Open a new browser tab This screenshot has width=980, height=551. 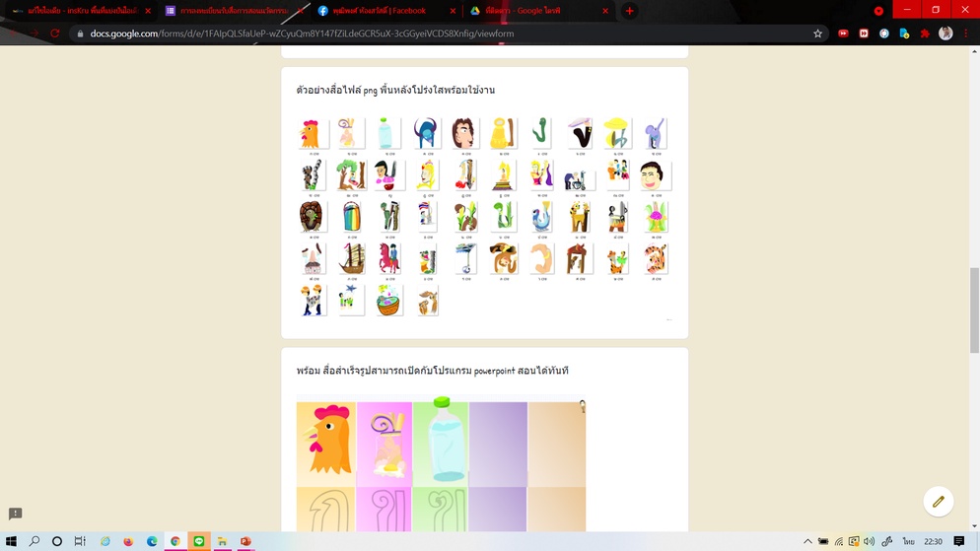click(629, 11)
